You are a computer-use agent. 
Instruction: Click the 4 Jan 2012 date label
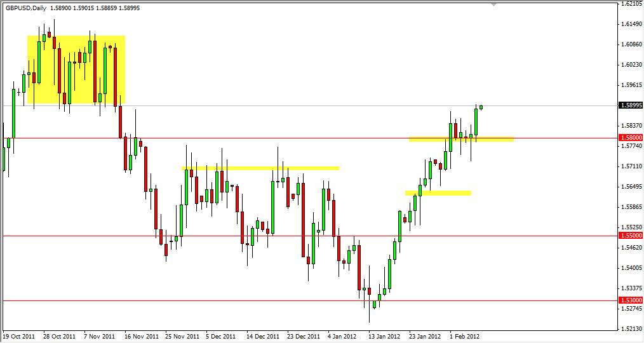tap(343, 337)
